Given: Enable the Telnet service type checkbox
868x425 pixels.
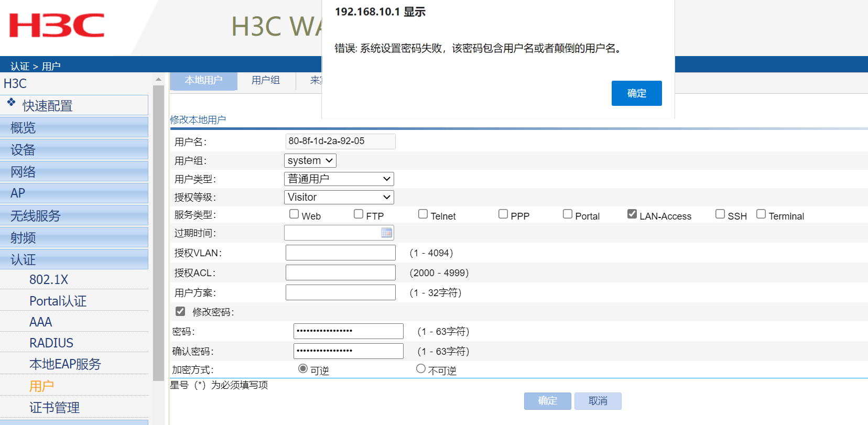Looking at the screenshot, I should pyautogui.click(x=423, y=214).
